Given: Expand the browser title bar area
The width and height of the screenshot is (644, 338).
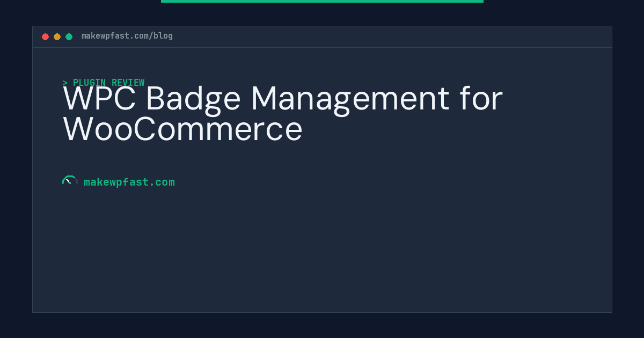Looking at the screenshot, I should (322, 36).
